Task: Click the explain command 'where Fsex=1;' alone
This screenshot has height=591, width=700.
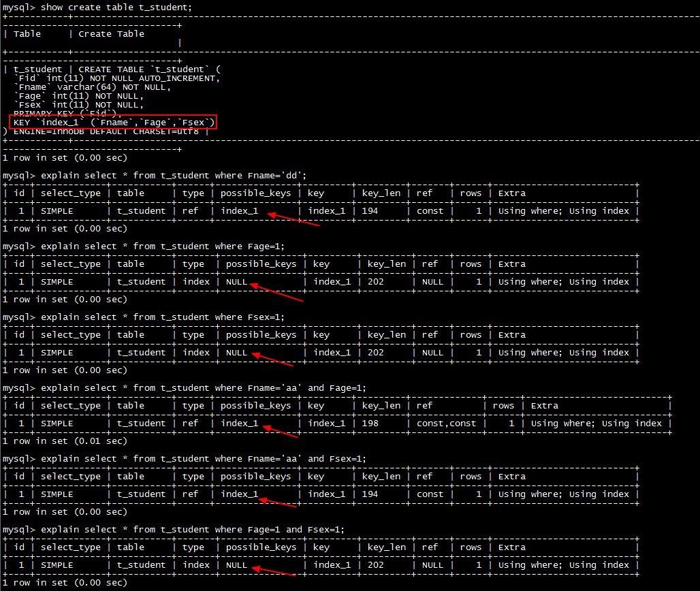Action: (x=143, y=317)
